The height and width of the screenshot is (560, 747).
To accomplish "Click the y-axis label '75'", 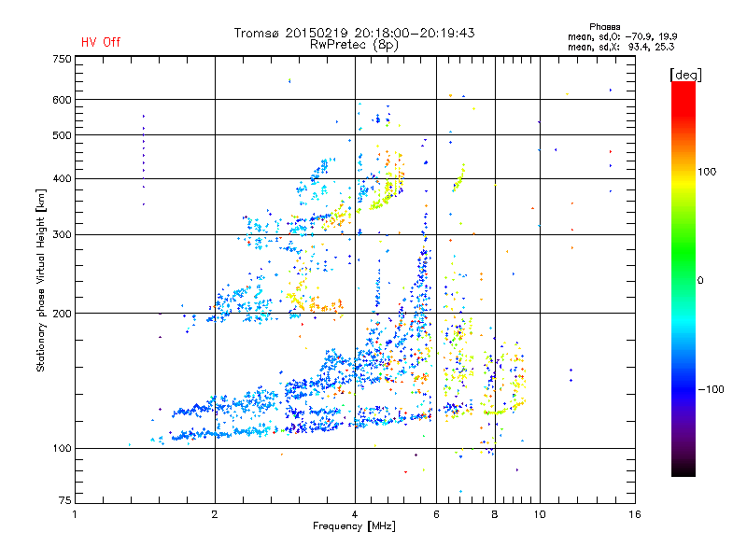I will 65,500.
